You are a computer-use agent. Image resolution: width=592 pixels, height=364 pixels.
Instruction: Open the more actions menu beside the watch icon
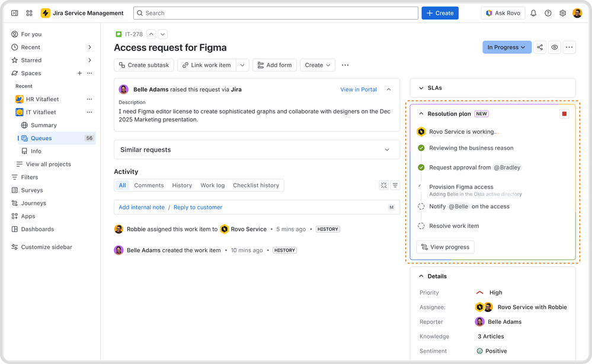tap(569, 47)
